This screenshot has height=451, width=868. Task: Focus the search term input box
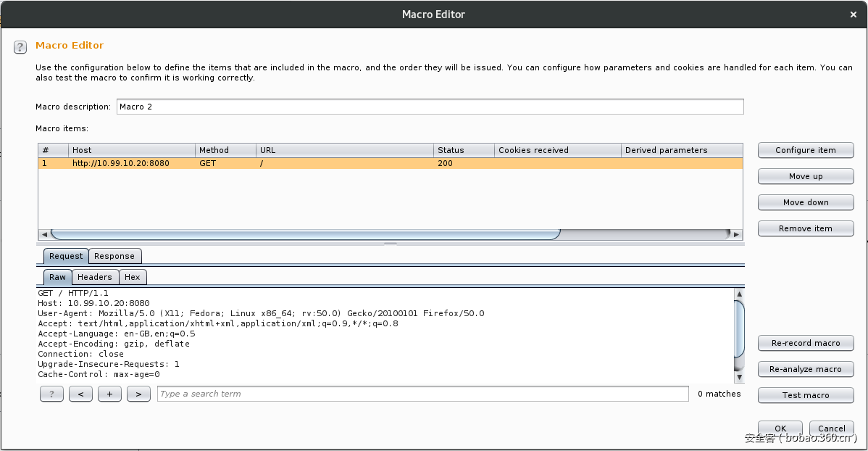click(422, 394)
